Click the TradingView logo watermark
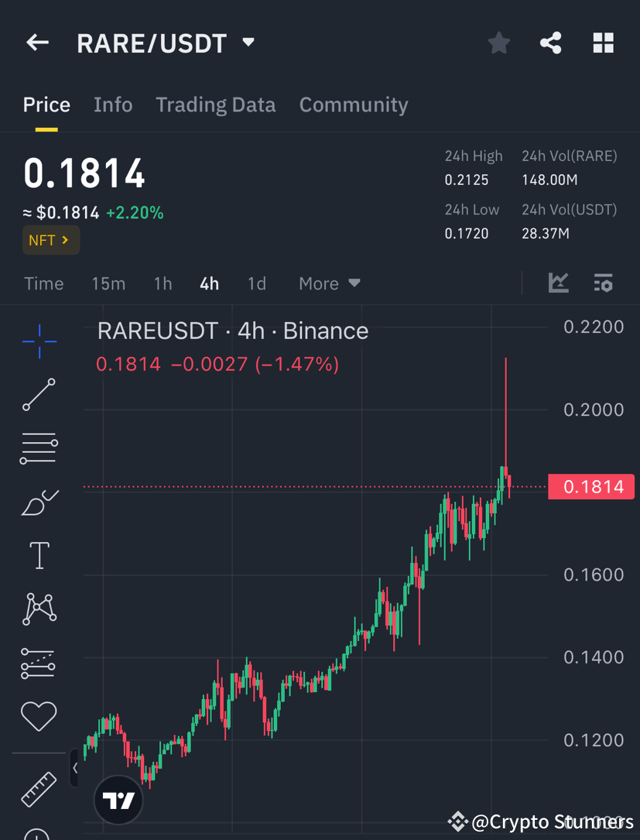This screenshot has height=840, width=640. coord(118,799)
